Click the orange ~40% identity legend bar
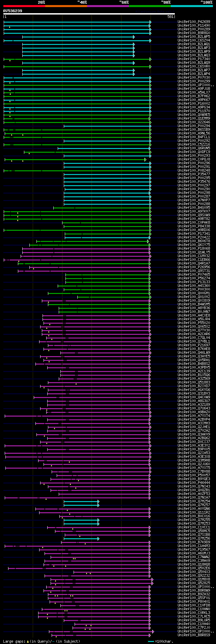The width and height of the screenshot is (216, 644). click(66, 6)
